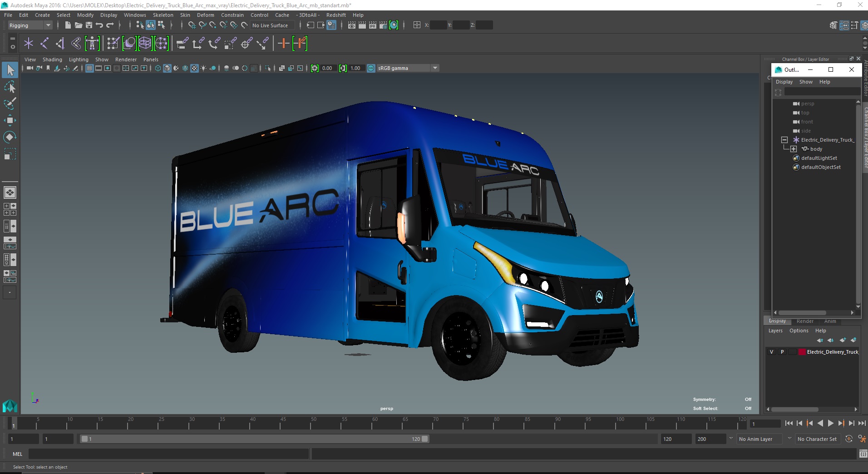Click the red color swatch of the layer
The image size is (868, 474).
(802, 352)
